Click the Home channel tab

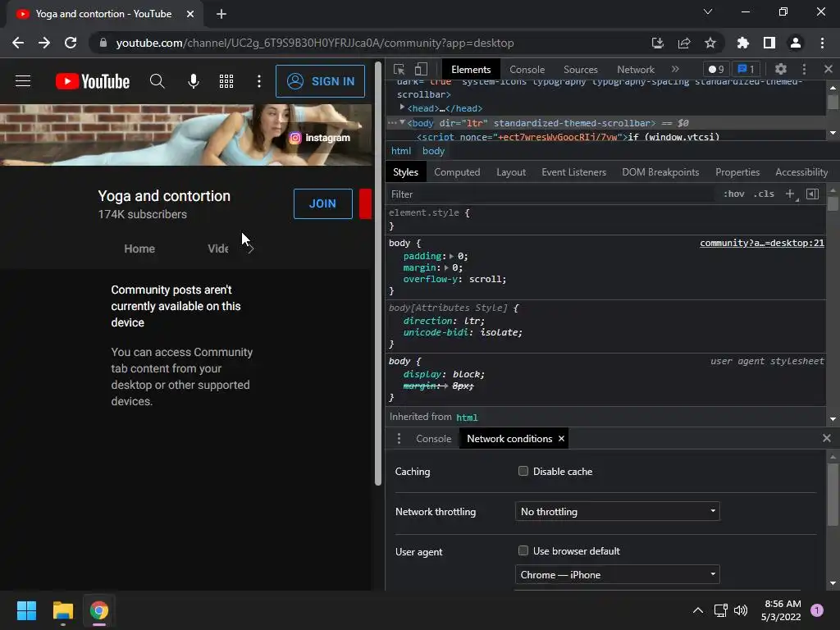coord(139,249)
